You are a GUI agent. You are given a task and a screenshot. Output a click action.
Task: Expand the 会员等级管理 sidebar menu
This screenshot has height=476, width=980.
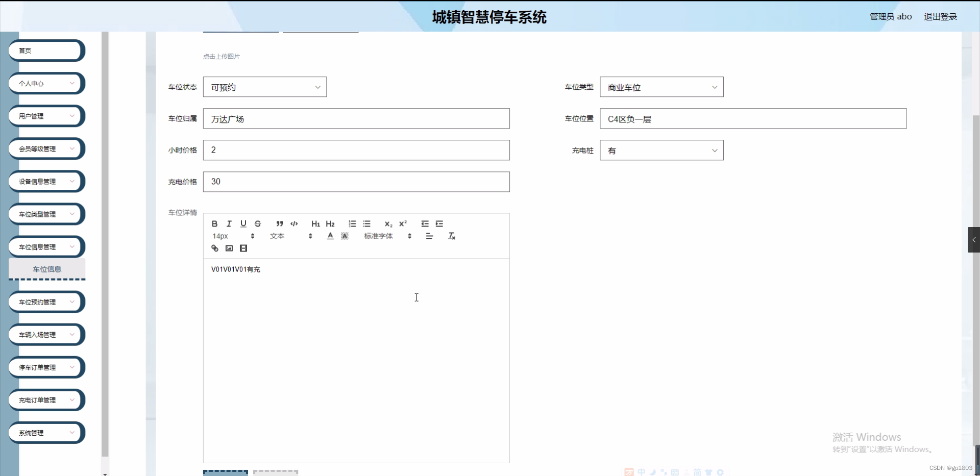[46, 148]
